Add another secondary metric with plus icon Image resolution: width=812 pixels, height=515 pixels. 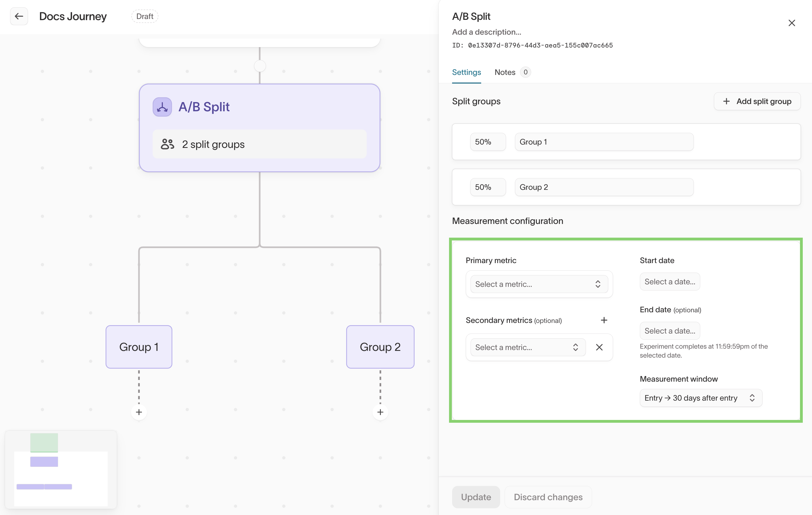tap(604, 320)
